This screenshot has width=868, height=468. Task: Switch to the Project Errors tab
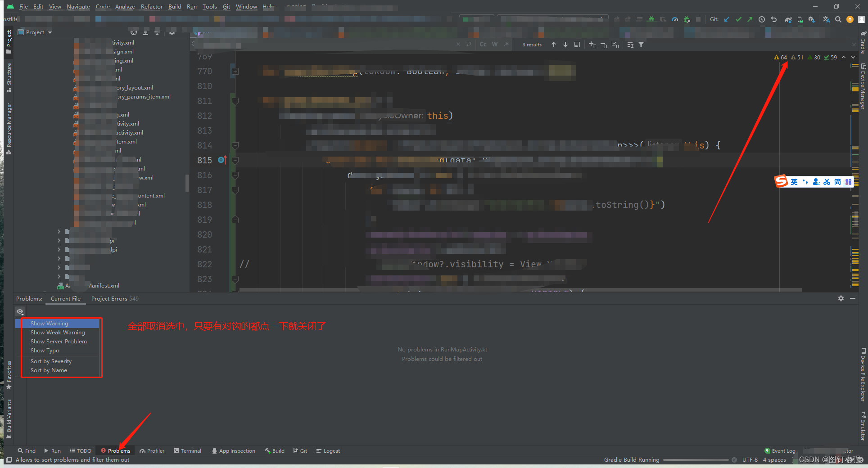click(109, 298)
